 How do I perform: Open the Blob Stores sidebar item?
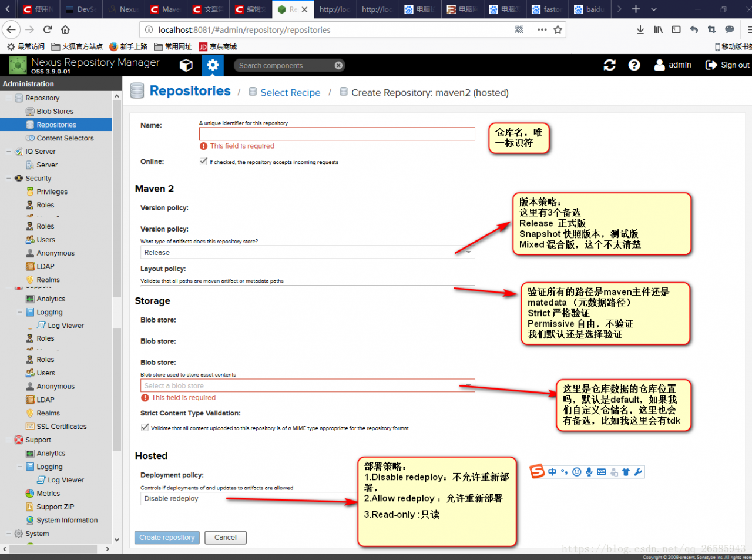pos(55,112)
